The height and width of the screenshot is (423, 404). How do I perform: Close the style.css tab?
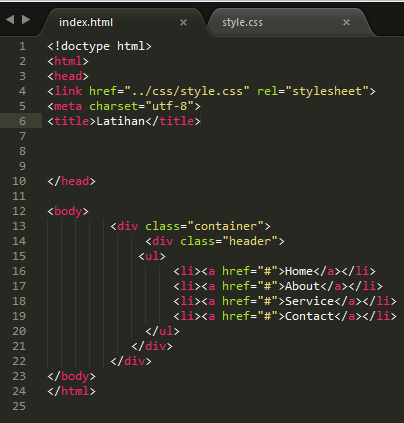point(346,22)
